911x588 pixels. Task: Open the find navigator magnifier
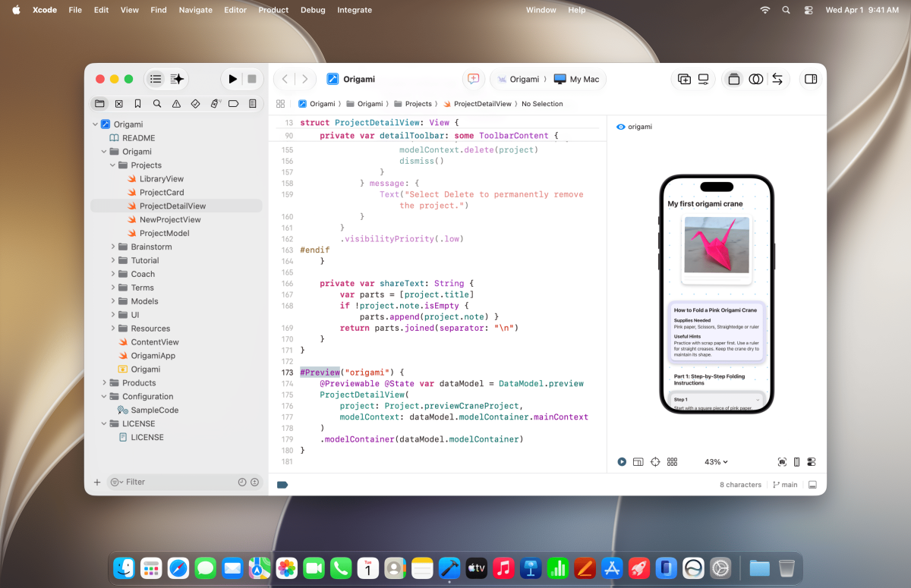click(x=157, y=104)
